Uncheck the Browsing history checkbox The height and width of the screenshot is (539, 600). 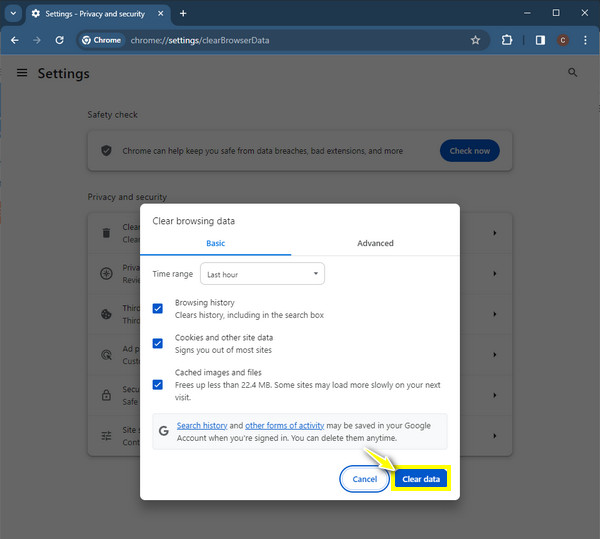(158, 308)
